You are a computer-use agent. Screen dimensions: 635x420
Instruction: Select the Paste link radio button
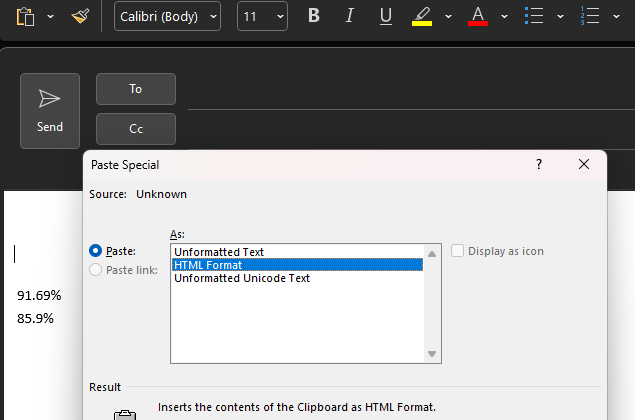coord(96,270)
